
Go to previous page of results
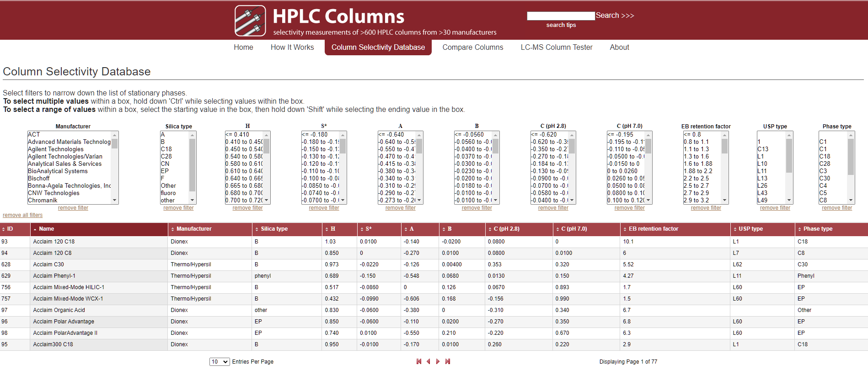coord(429,361)
